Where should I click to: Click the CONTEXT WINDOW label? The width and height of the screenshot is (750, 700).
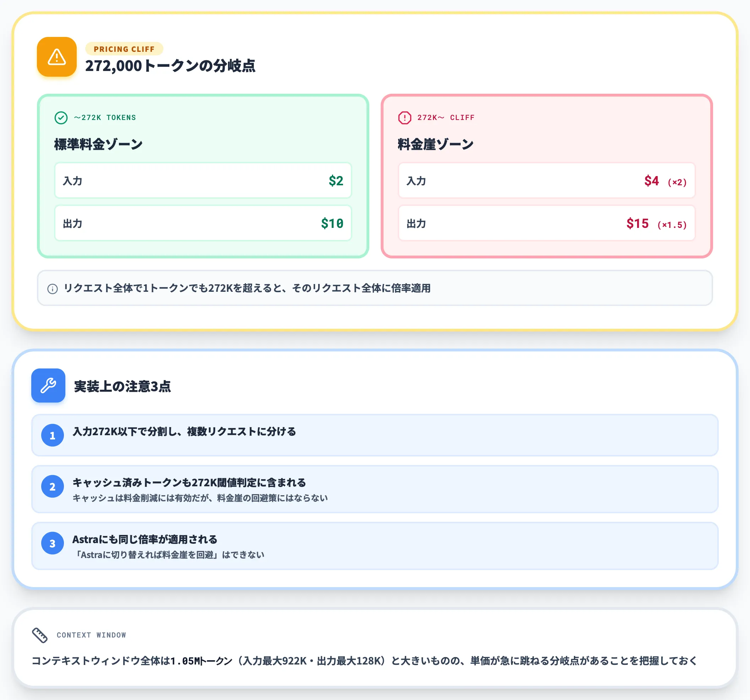(x=91, y=635)
